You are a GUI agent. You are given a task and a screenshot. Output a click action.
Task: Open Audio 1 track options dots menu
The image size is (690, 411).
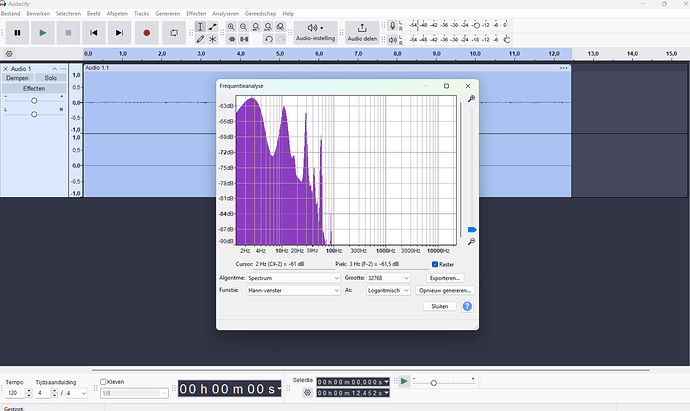coord(63,69)
